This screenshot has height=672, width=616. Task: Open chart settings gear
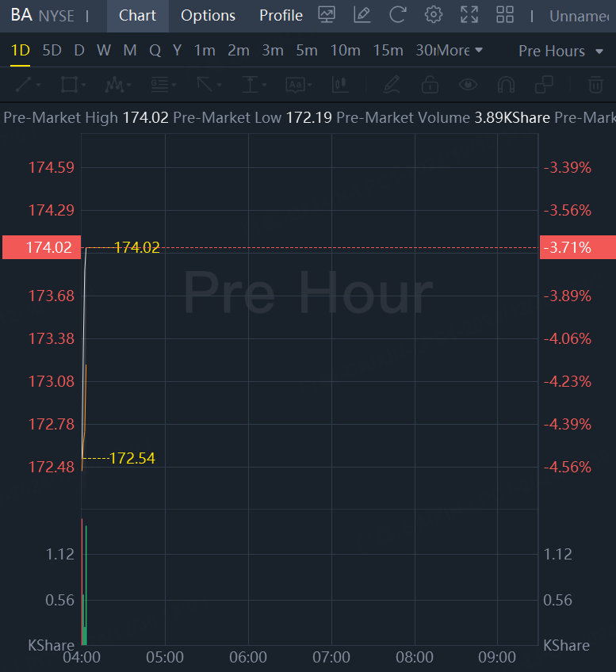pos(433,14)
